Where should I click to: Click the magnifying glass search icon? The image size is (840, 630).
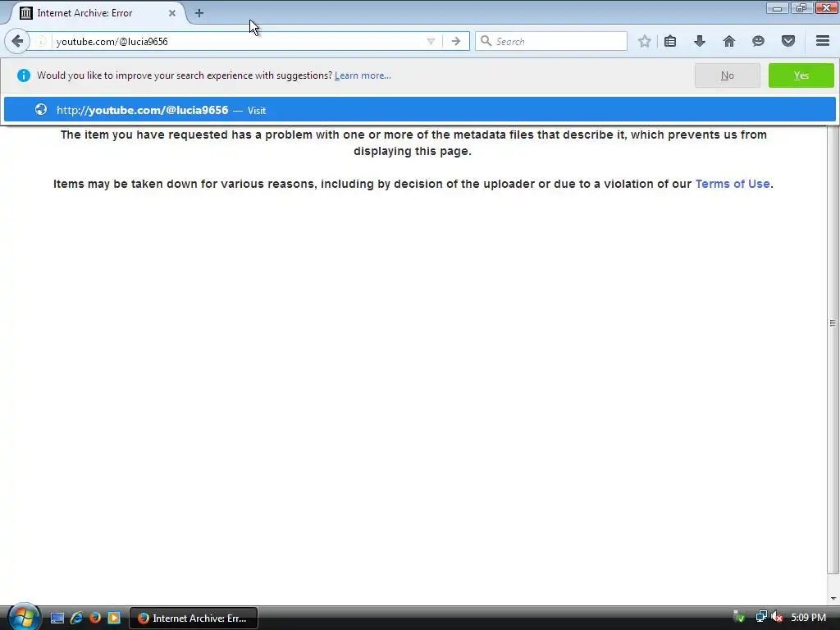point(486,41)
